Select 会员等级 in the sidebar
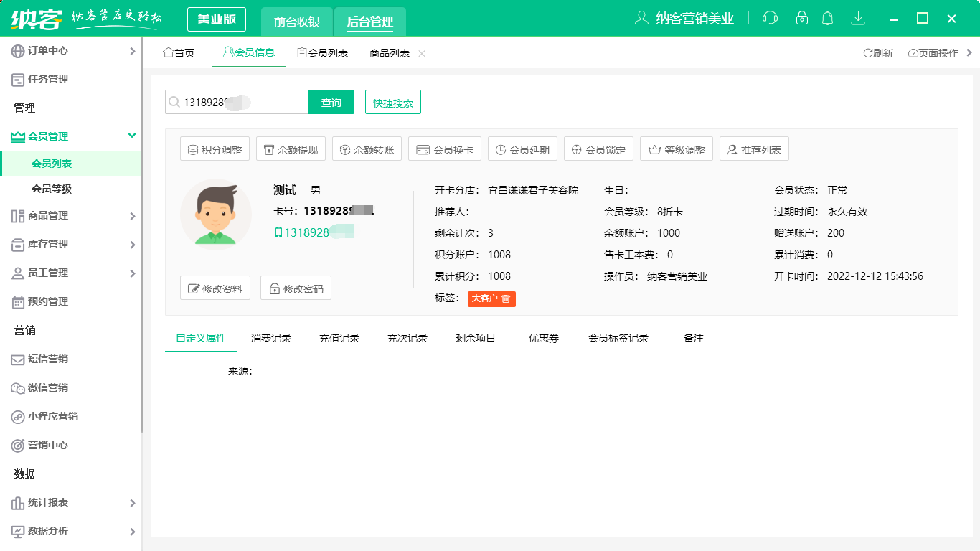 [x=52, y=189]
